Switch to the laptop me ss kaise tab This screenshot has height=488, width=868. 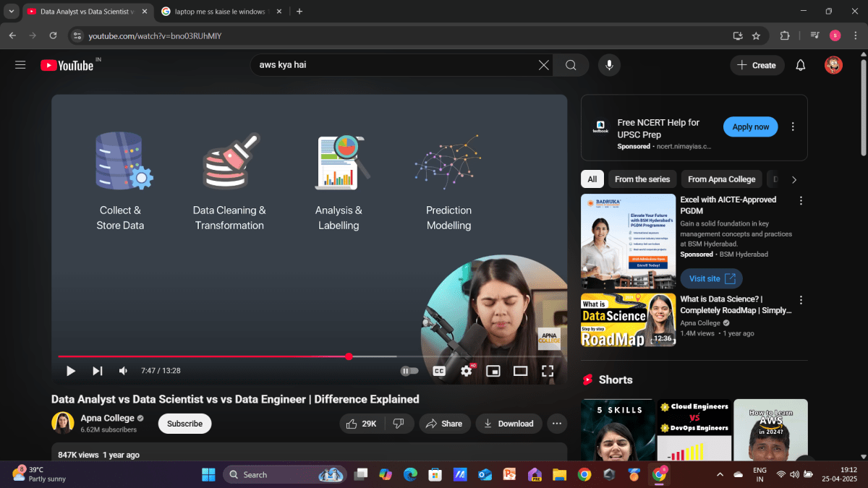click(x=223, y=12)
